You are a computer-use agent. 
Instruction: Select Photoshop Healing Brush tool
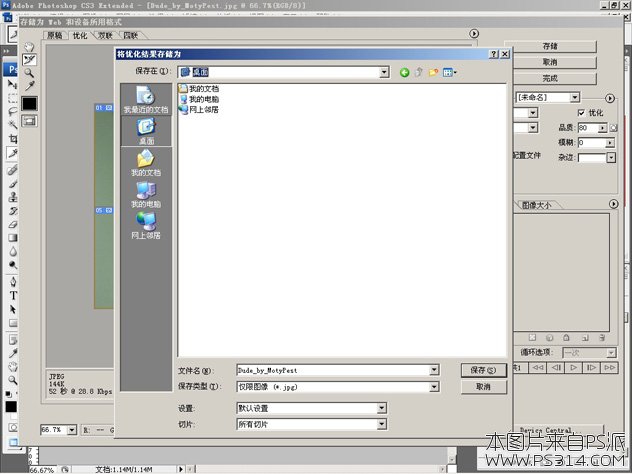pos(13,170)
